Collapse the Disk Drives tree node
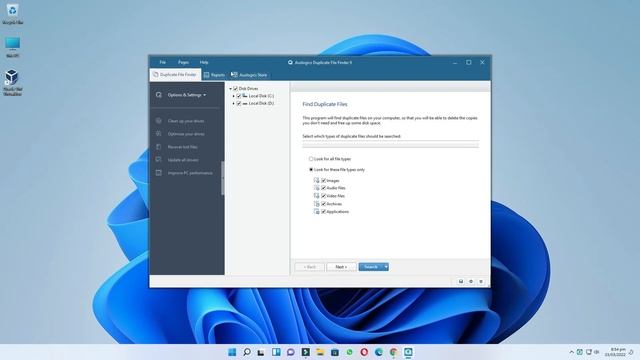Image resolution: width=640 pixels, height=360 pixels. (230, 89)
